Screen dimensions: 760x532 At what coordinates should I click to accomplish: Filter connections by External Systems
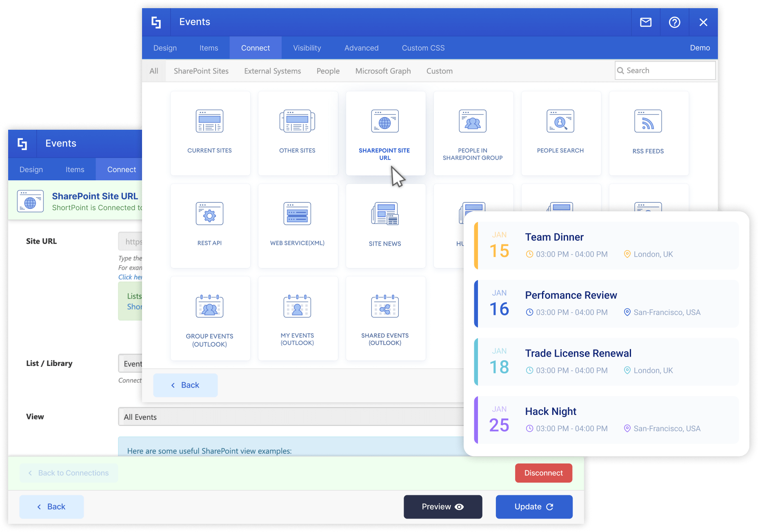pyautogui.click(x=272, y=71)
